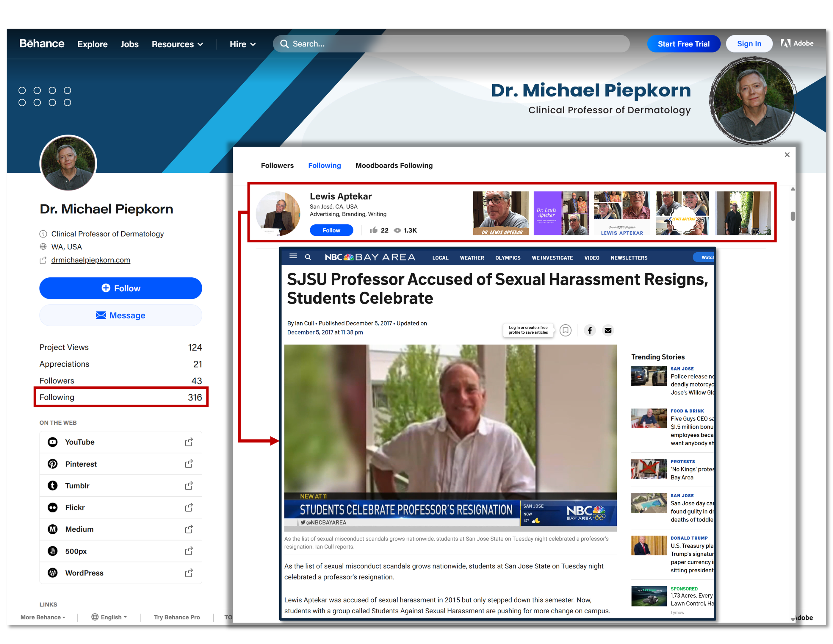Open Medium external link icon

189,529
